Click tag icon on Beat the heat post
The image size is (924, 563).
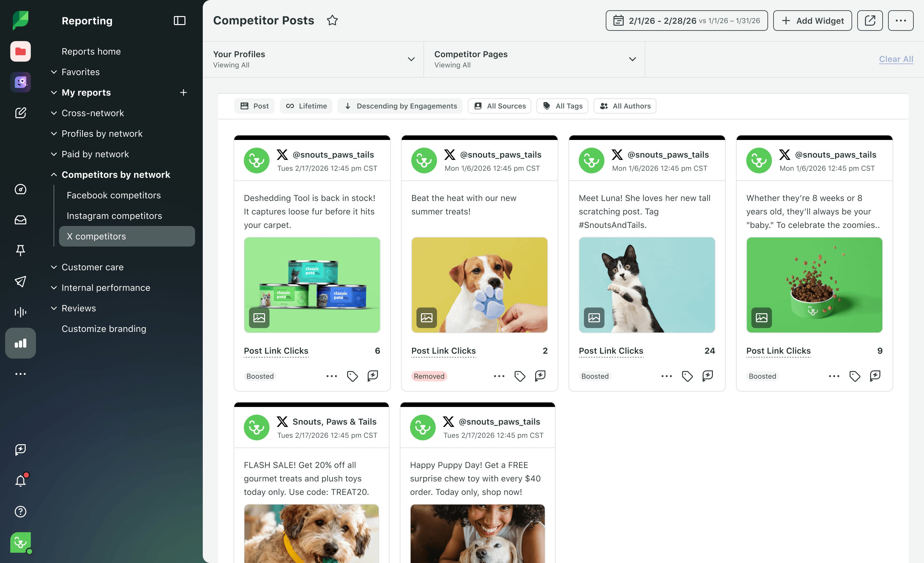pos(520,376)
